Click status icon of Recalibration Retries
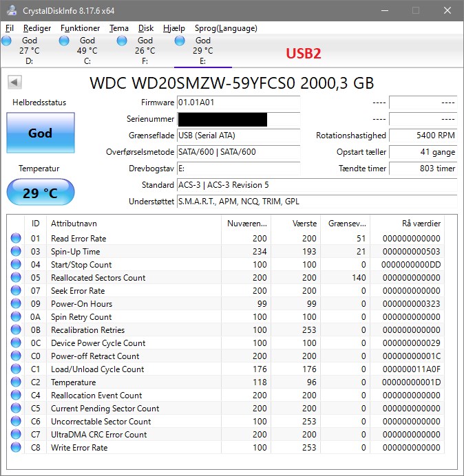 [16, 329]
